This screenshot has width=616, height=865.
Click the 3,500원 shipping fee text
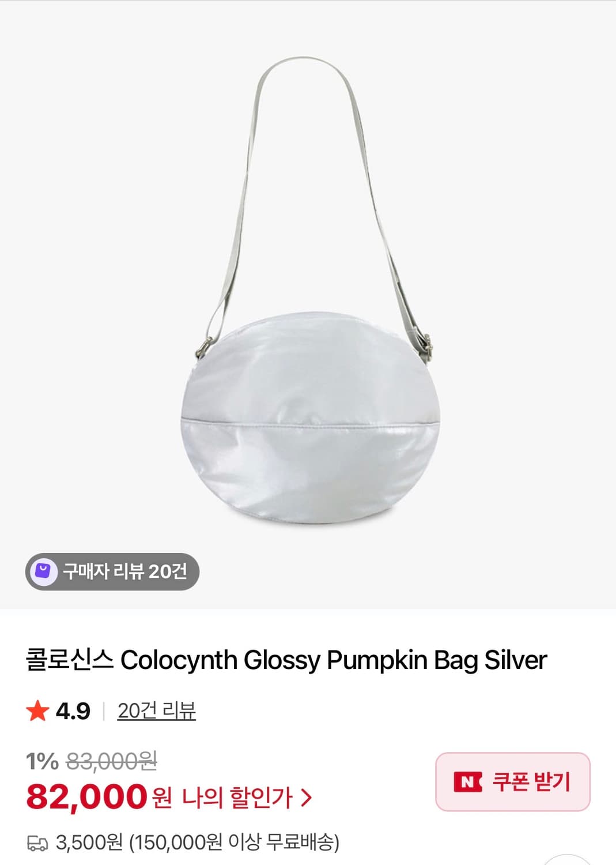coord(89,843)
